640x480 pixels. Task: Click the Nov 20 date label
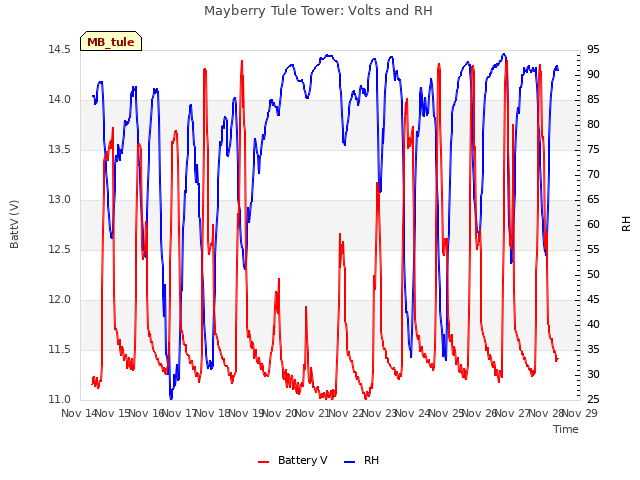[x=280, y=413]
